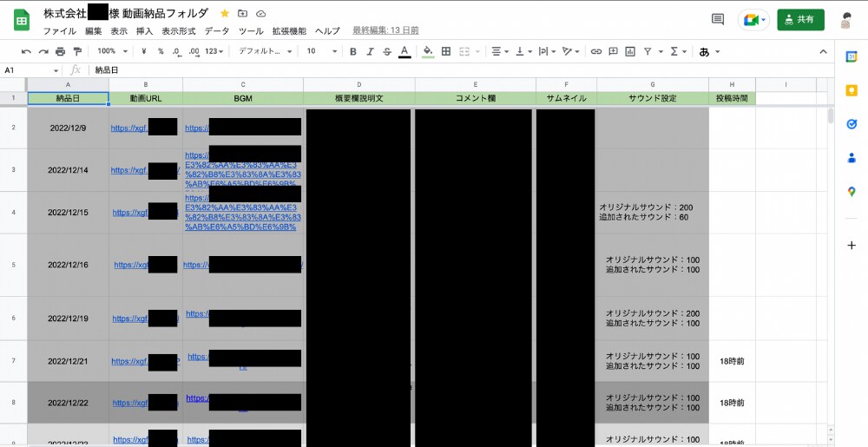Open the borders tool
Image resolution: width=868 pixels, height=447 pixels.
tap(446, 51)
